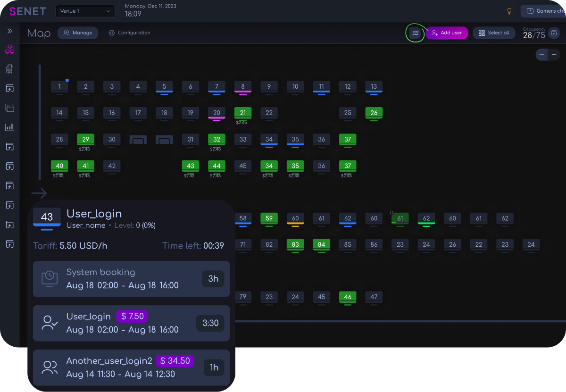Open the cash register icon in sidebar
Image resolution: width=566 pixels, height=392 pixels.
pyautogui.click(x=9, y=69)
